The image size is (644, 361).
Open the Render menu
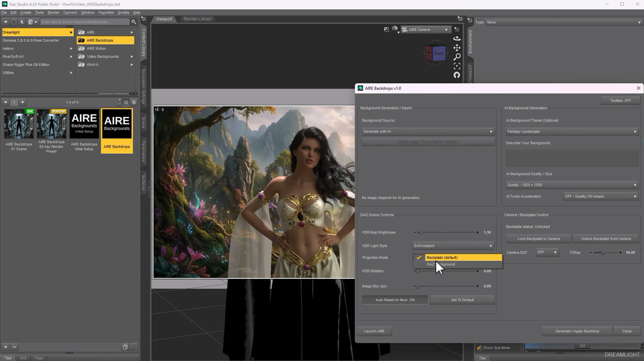(x=54, y=12)
